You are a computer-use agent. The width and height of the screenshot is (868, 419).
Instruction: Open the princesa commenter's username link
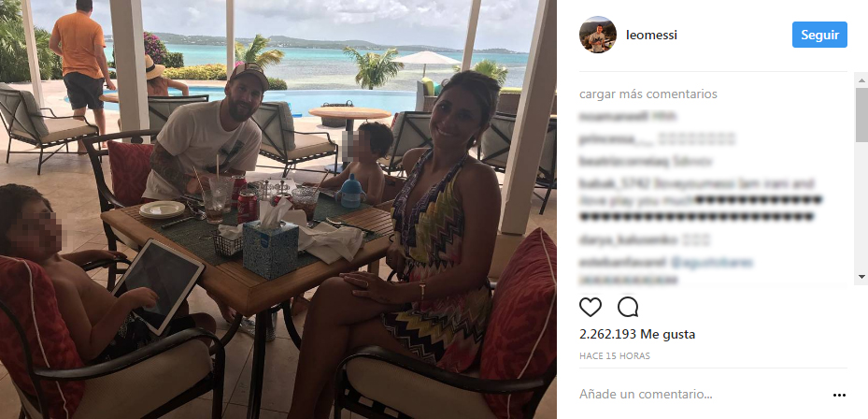(609, 138)
